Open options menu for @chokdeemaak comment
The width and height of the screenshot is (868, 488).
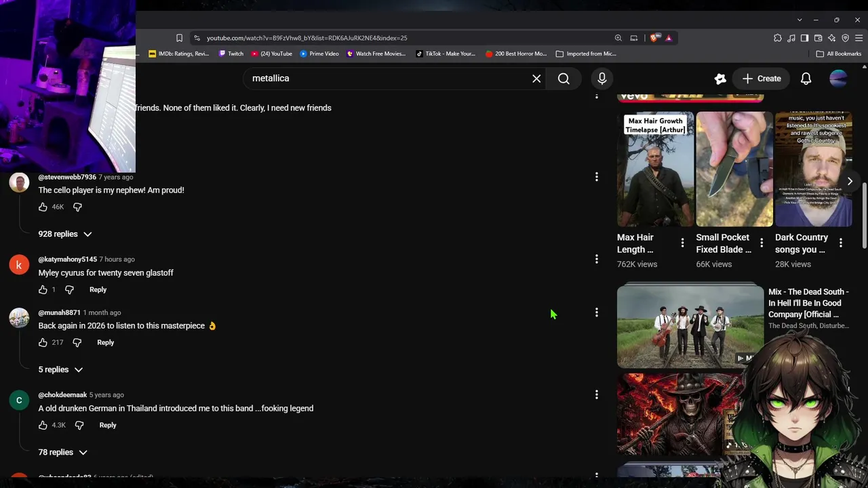597,394
